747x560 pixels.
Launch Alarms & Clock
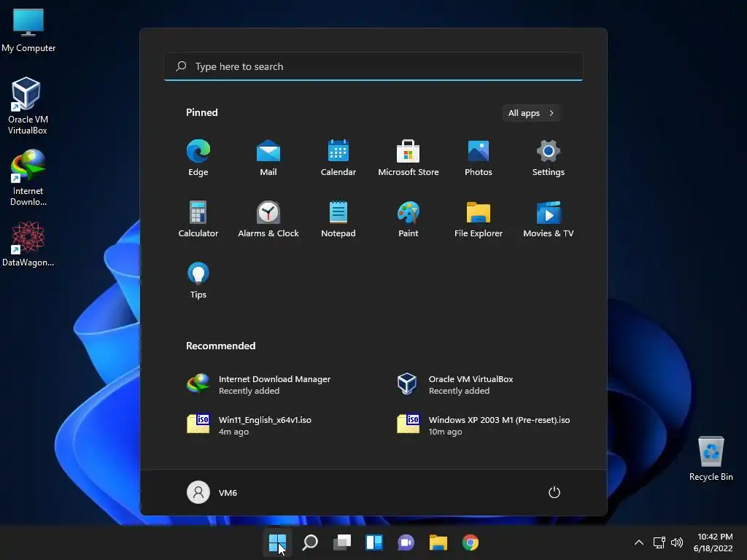[x=268, y=219]
